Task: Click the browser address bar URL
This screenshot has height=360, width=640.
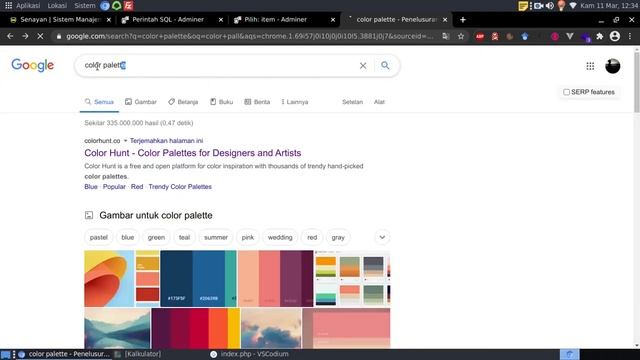Action: [x=249, y=36]
